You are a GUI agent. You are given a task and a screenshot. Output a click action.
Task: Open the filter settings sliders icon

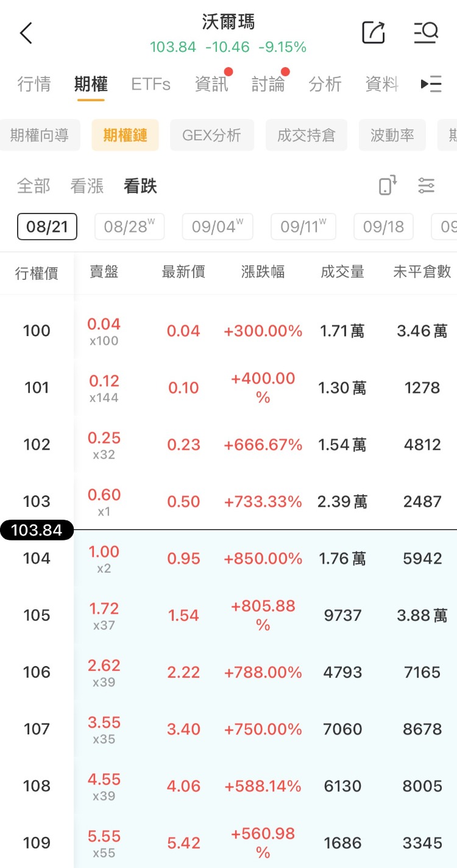(427, 185)
